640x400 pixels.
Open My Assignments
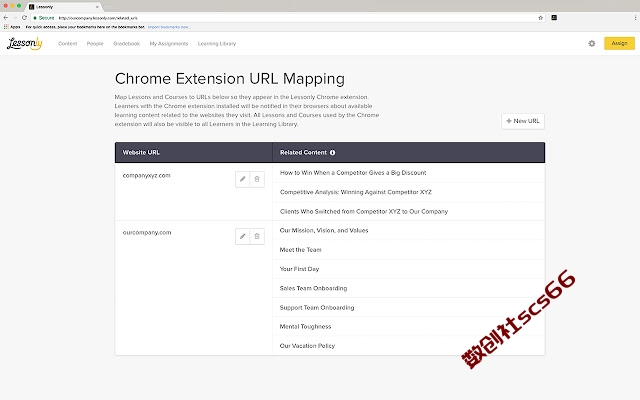[169, 44]
